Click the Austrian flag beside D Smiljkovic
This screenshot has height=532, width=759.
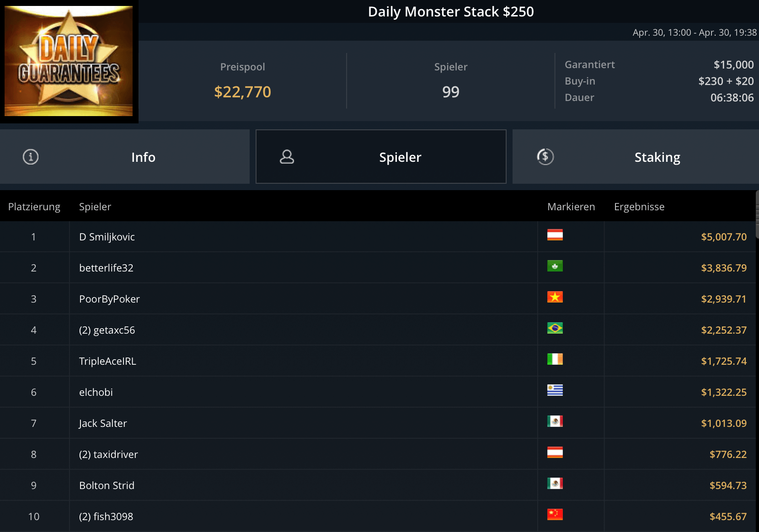click(x=555, y=235)
